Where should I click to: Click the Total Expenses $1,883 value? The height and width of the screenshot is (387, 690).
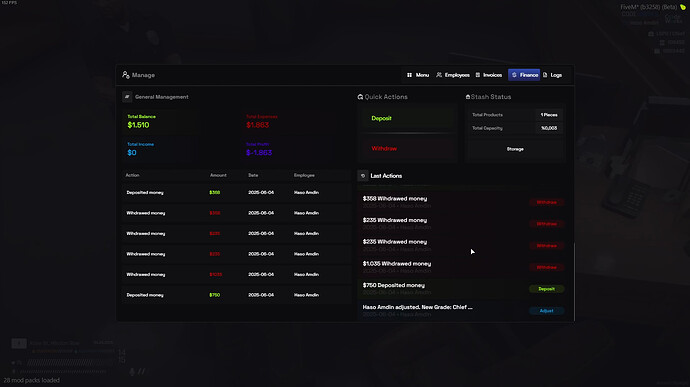(x=257, y=125)
